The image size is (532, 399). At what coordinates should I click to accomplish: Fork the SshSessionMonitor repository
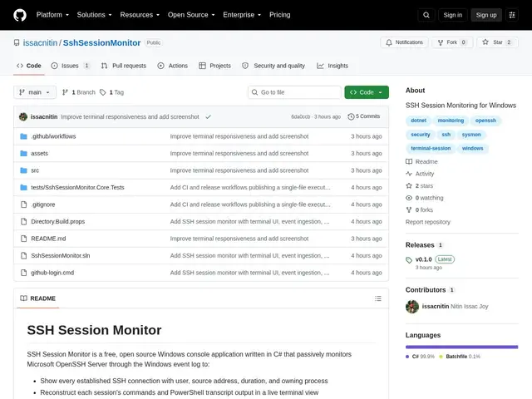click(x=452, y=42)
